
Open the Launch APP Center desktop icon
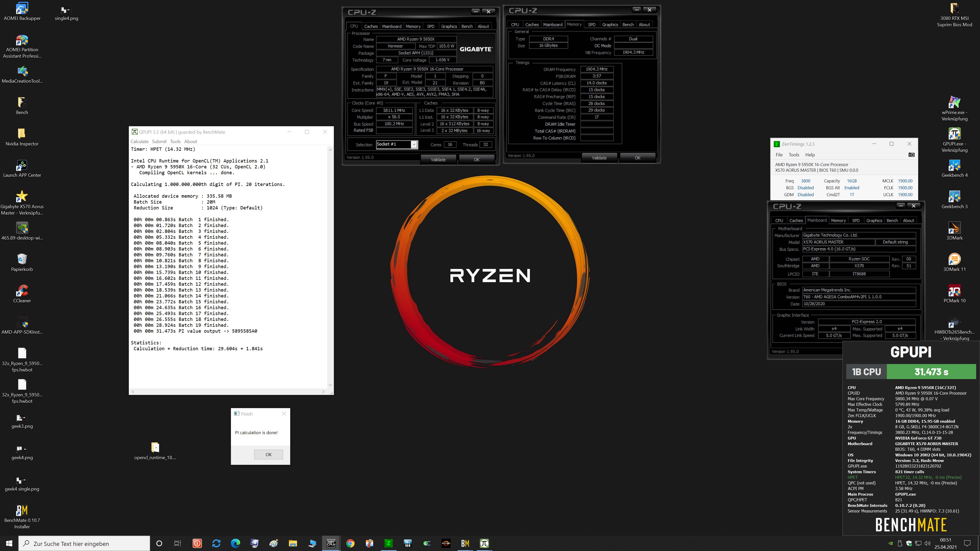click(x=22, y=168)
